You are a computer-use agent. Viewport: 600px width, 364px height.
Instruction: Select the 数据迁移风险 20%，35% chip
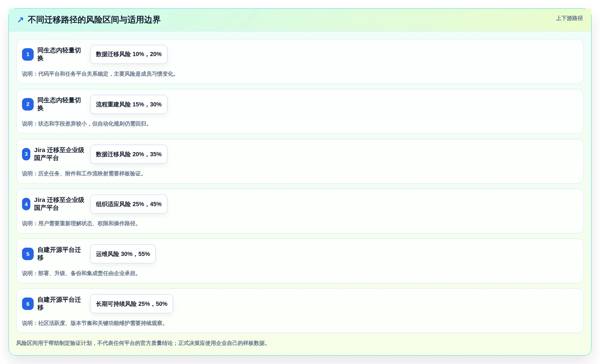(x=129, y=154)
